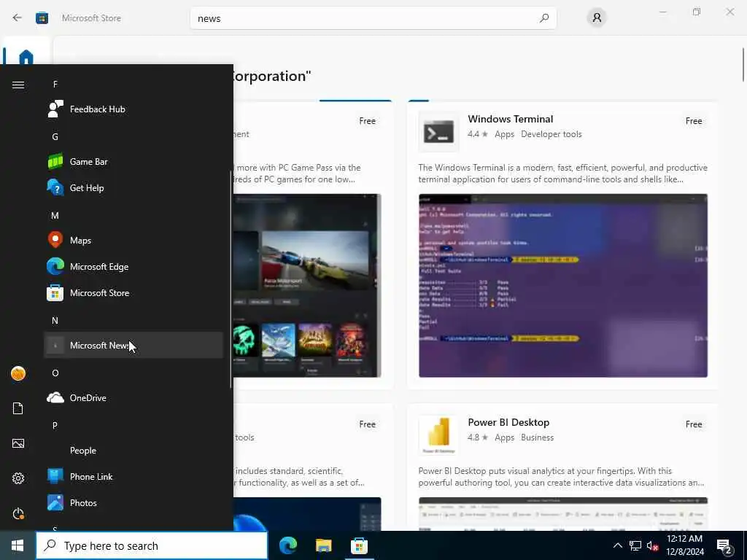The height and width of the screenshot is (560, 747).
Task: Launch Game Bar app
Action: pos(133,161)
